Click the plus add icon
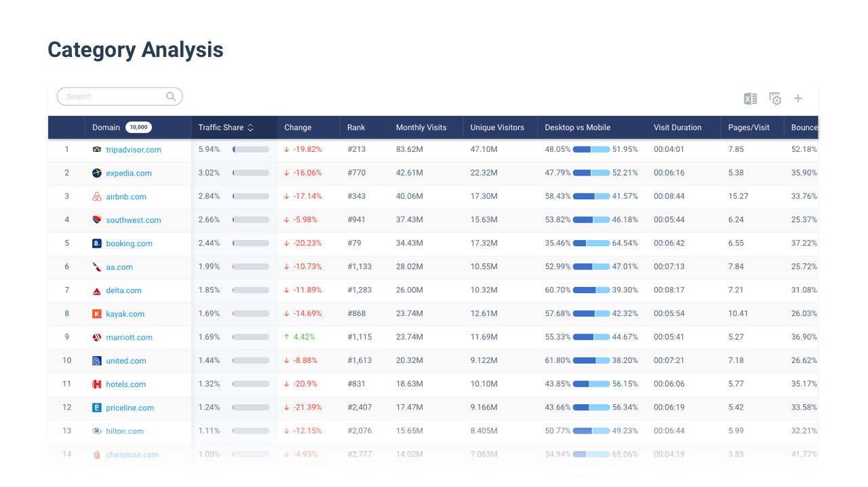Image resolution: width=868 pixels, height=487 pixels. pyautogui.click(x=798, y=99)
